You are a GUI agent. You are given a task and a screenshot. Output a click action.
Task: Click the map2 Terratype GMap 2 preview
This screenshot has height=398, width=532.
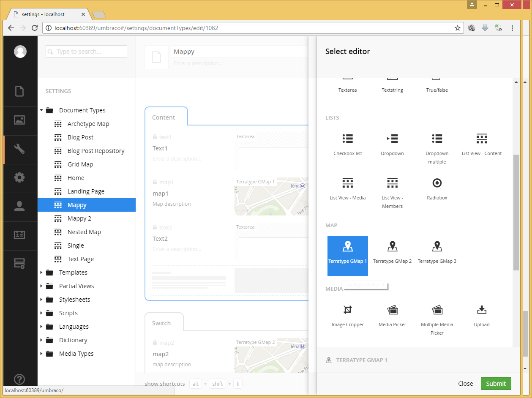[271, 355]
